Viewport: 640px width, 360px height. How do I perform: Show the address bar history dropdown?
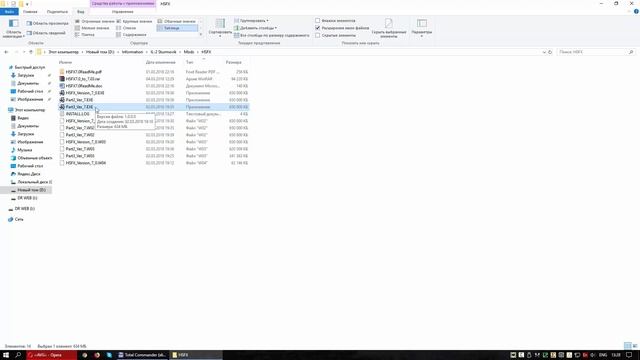click(x=544, y=52)
